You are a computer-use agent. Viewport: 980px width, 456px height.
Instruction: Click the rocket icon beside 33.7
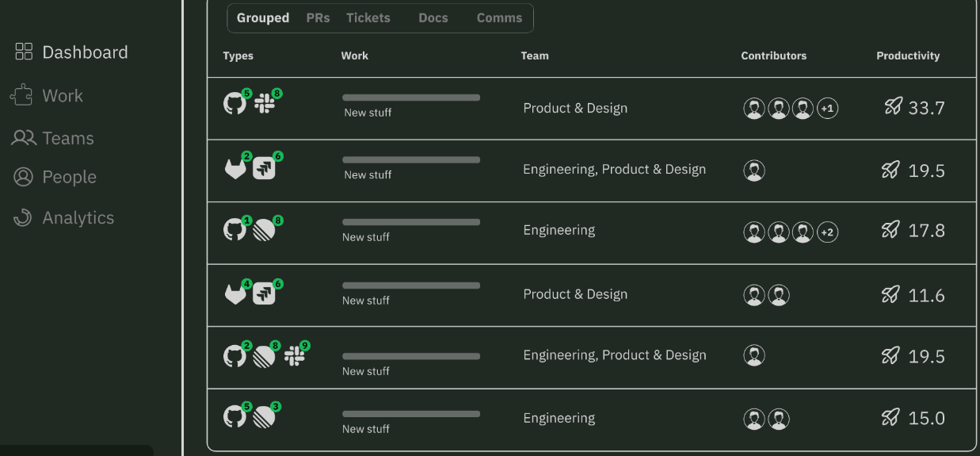click(894, 106)
